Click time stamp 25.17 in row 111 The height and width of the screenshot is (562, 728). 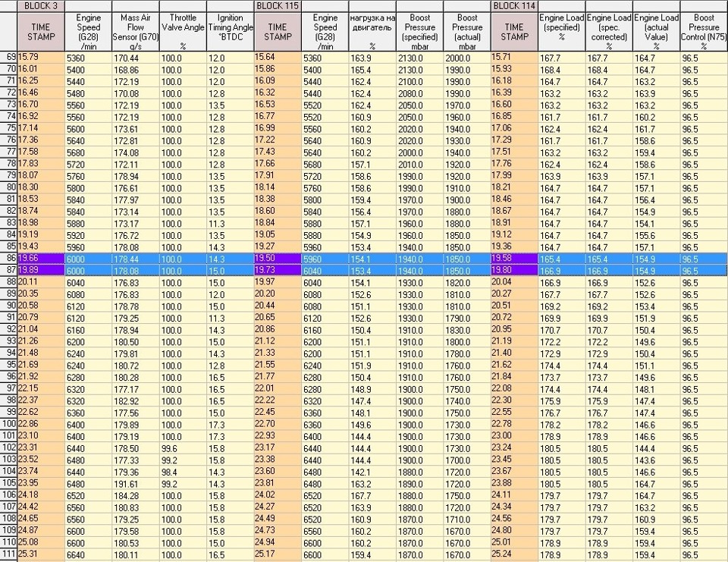(278, 554)
